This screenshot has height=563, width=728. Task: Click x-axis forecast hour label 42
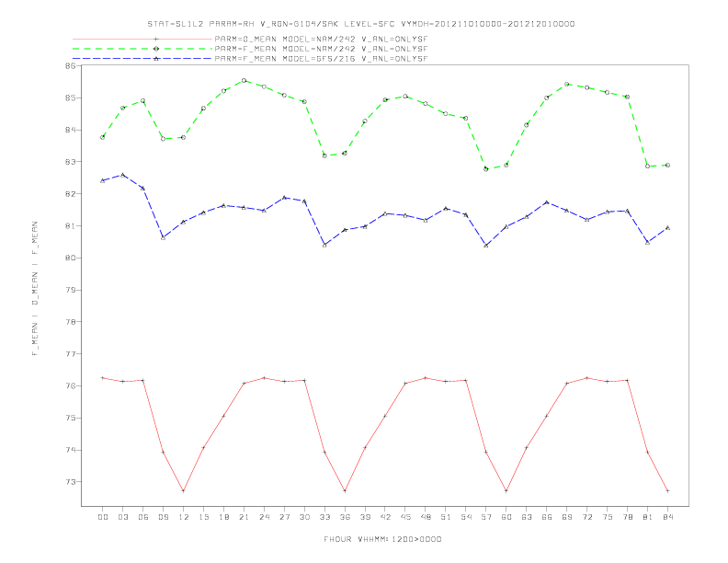385,517
